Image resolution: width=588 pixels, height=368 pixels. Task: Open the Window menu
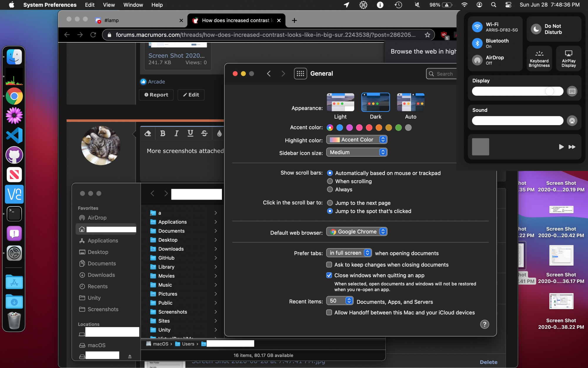pos(133,5)
